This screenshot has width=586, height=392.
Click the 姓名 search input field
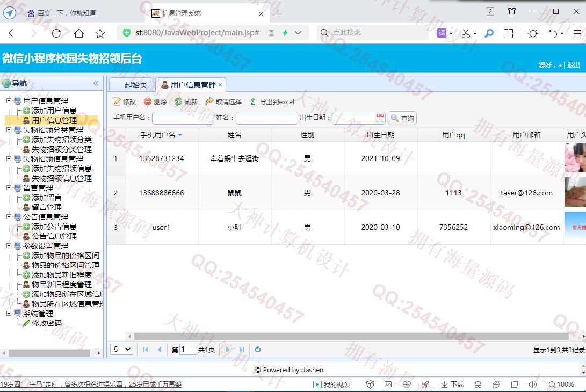[266, 118]
